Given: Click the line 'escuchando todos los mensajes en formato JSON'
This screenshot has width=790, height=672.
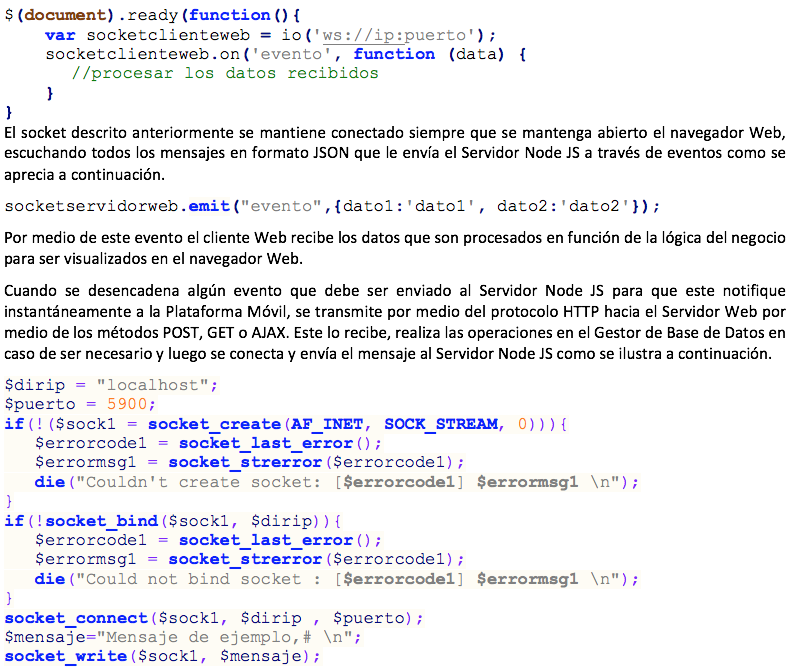Looking at the screenshot, I should click(x=394, y=153).
